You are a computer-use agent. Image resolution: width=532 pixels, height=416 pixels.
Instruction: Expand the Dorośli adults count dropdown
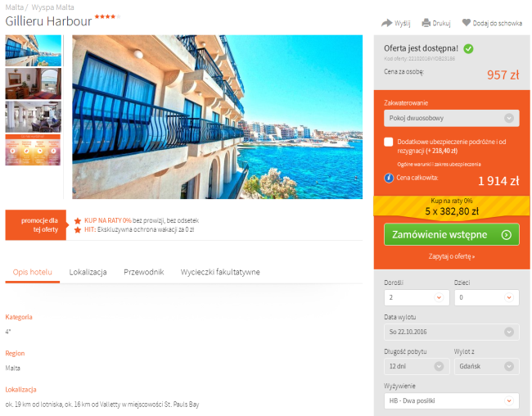(x=417, y=297)
